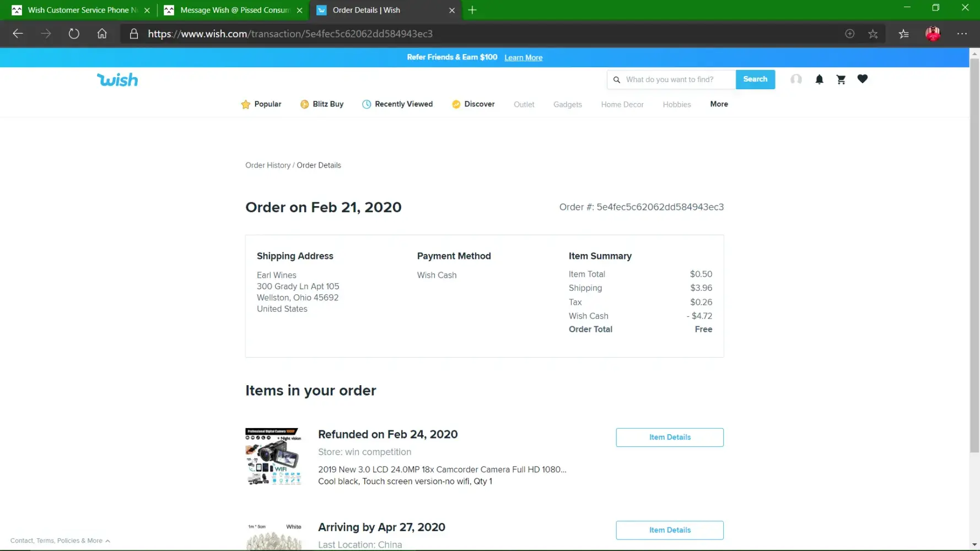
Task: Open the wishlist heart icon
Action: pos(862,79)
